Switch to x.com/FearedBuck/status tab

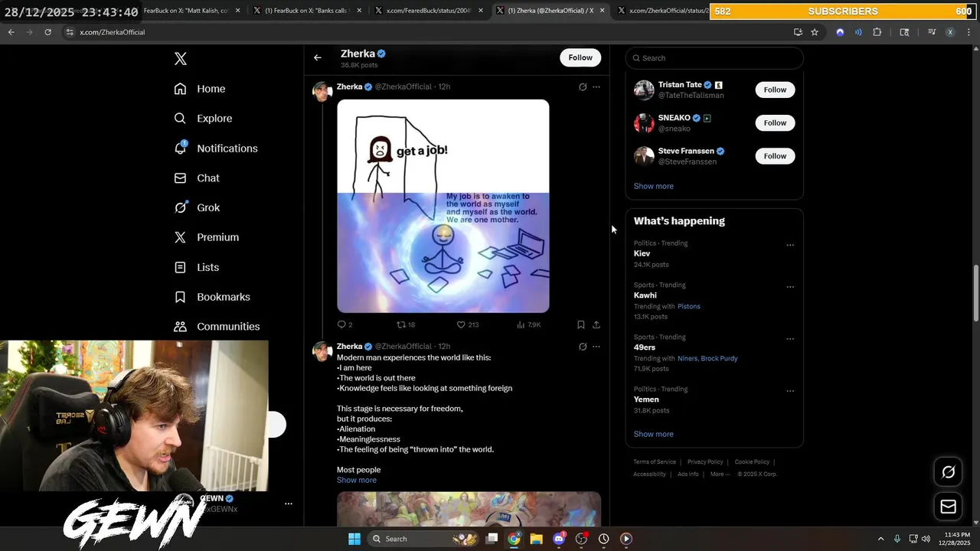point(428,11)
